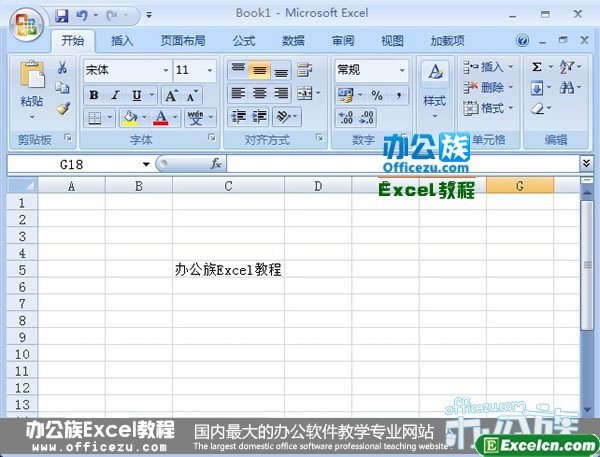600x457 pixels.
Task: Click the Paste clipboard icon
Action: 32,74
